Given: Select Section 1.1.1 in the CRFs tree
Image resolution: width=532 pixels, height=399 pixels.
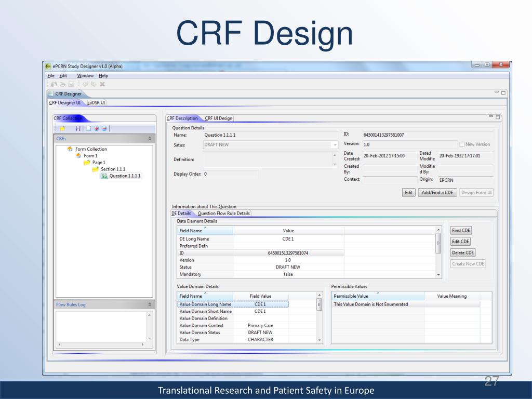Looking at the screenshot, I should [113, 169].
